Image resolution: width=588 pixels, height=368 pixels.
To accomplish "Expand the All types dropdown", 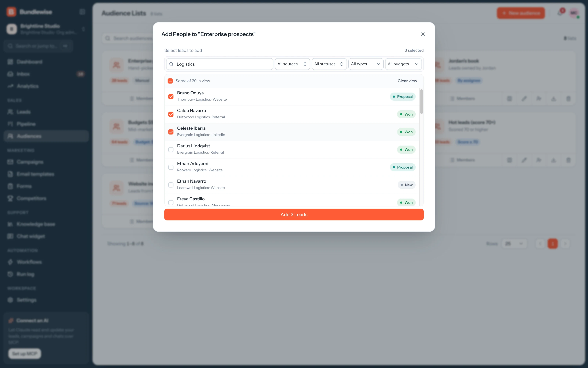I will click(366, 64).
